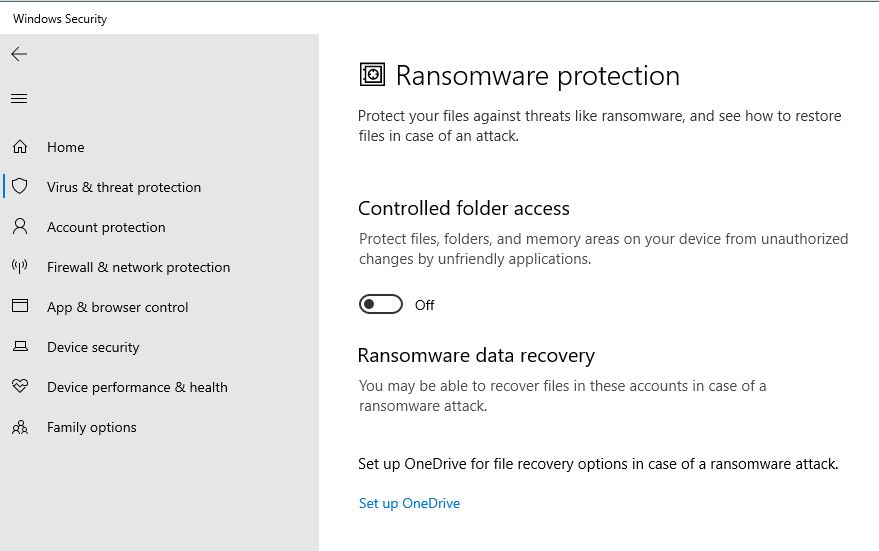The image size is (879, 551).
Task: Go back using the back arrow
Action: (x=19, y=54)
